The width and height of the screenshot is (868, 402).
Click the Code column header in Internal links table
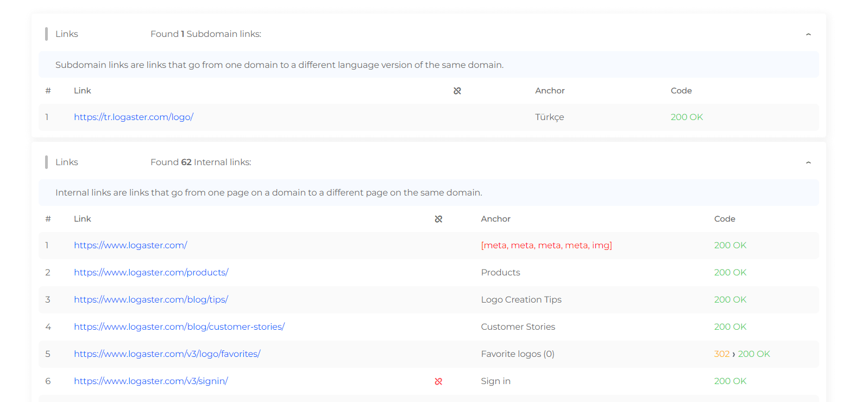(725, 219)
